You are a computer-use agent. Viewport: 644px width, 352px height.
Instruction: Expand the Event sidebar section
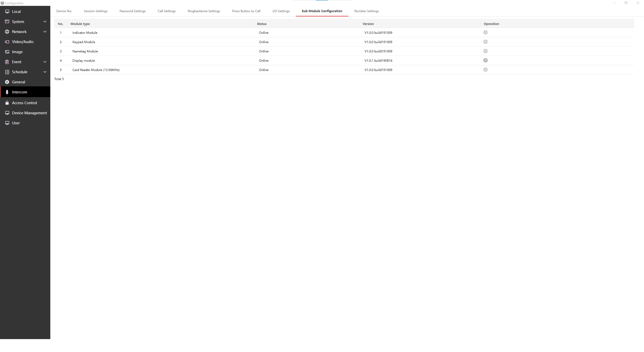[x=45, y=62]
